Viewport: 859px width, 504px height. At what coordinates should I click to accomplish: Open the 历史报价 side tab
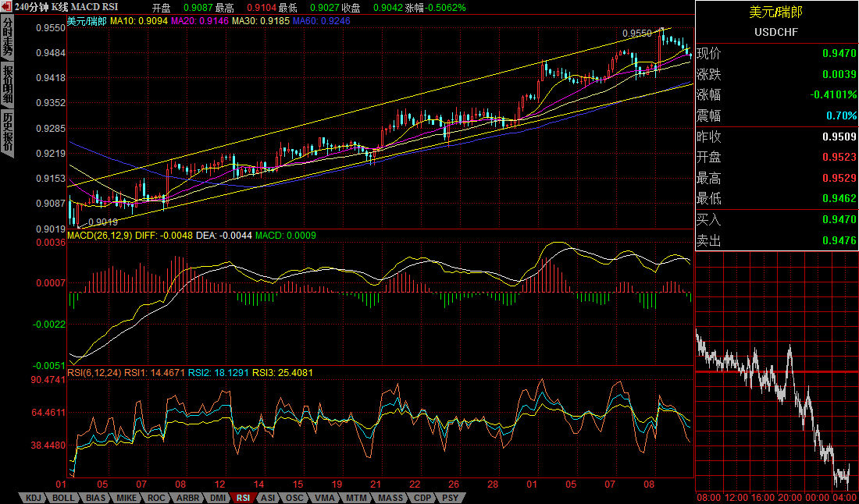click(7, 133)
